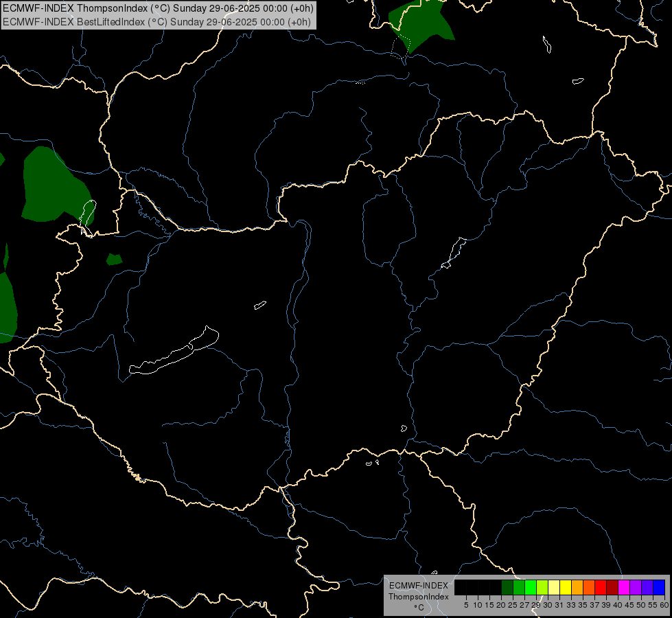Click the violet 50–55 legend swatch

coord(647,587)
